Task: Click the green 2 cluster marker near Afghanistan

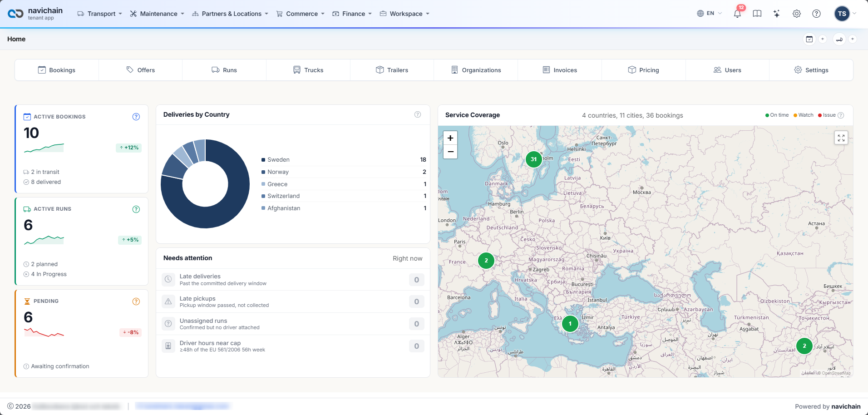Action: click(804, 346)
